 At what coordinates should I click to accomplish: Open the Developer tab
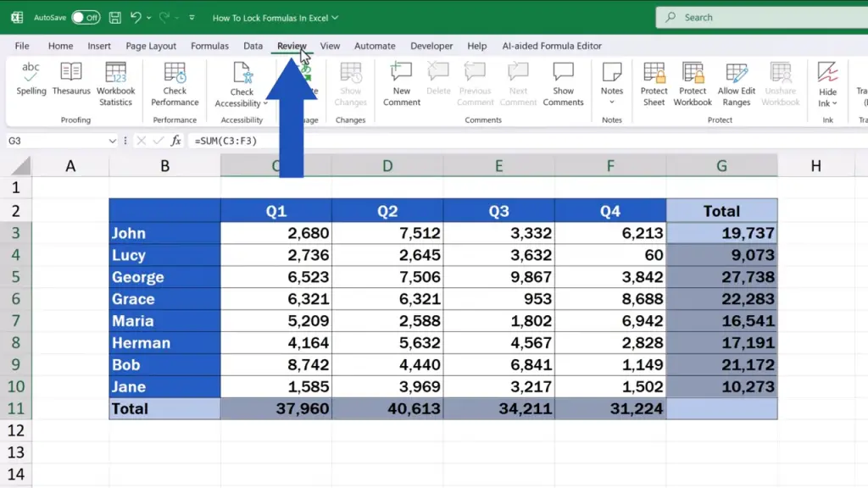click(x=431, y=46)
